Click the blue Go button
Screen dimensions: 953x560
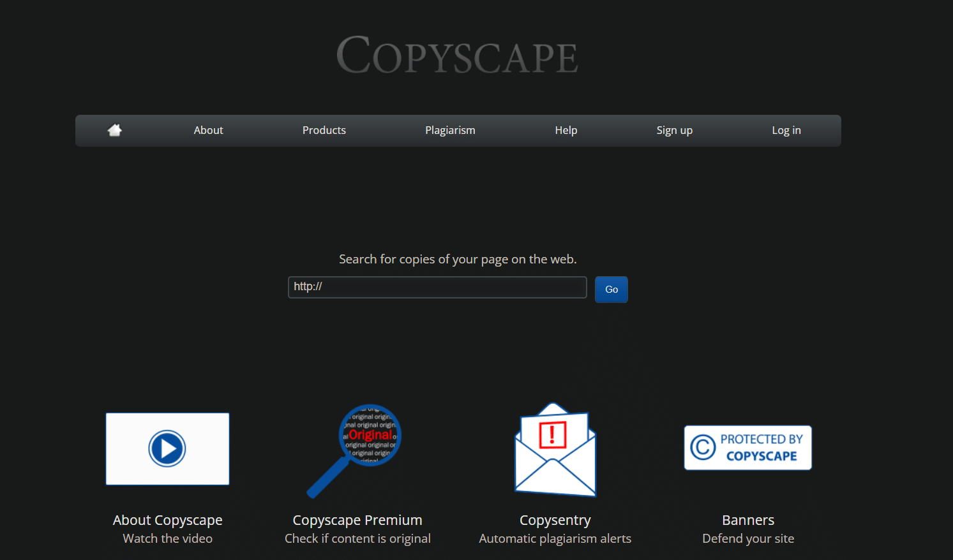click(x=612, y=290)
